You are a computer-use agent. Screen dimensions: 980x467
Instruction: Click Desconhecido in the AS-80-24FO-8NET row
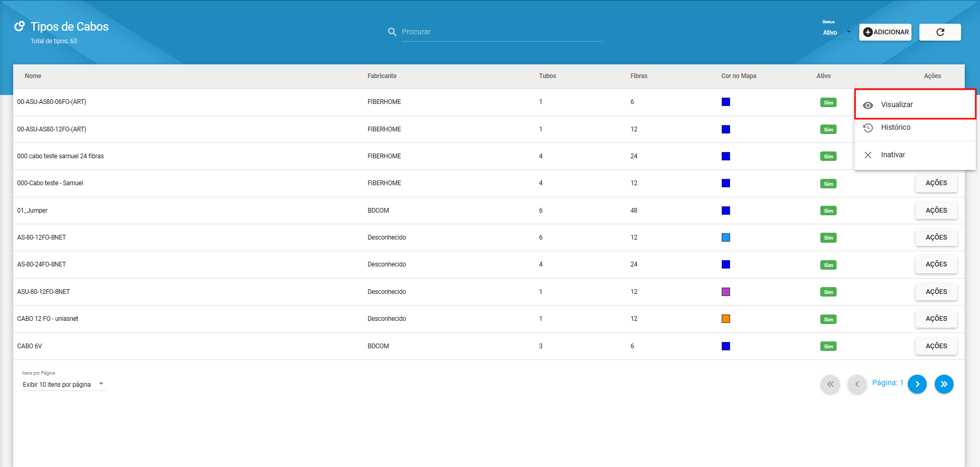(x=386, y=264)
